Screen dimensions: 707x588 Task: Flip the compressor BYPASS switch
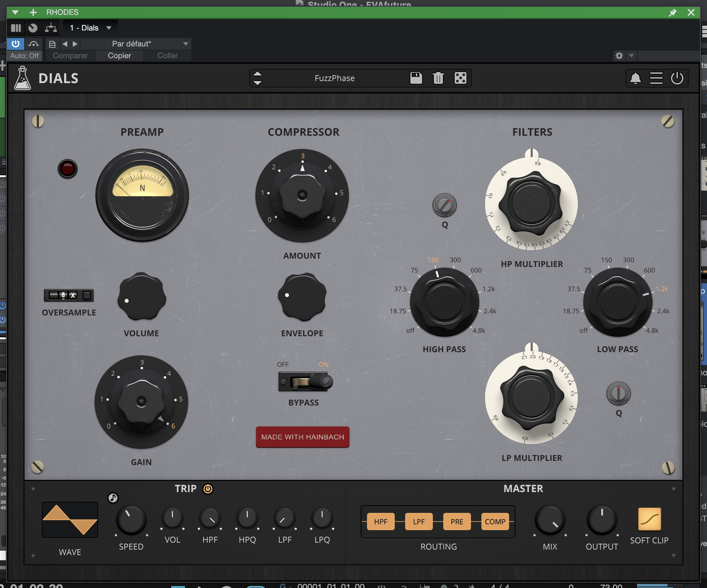tap(304, 382)
